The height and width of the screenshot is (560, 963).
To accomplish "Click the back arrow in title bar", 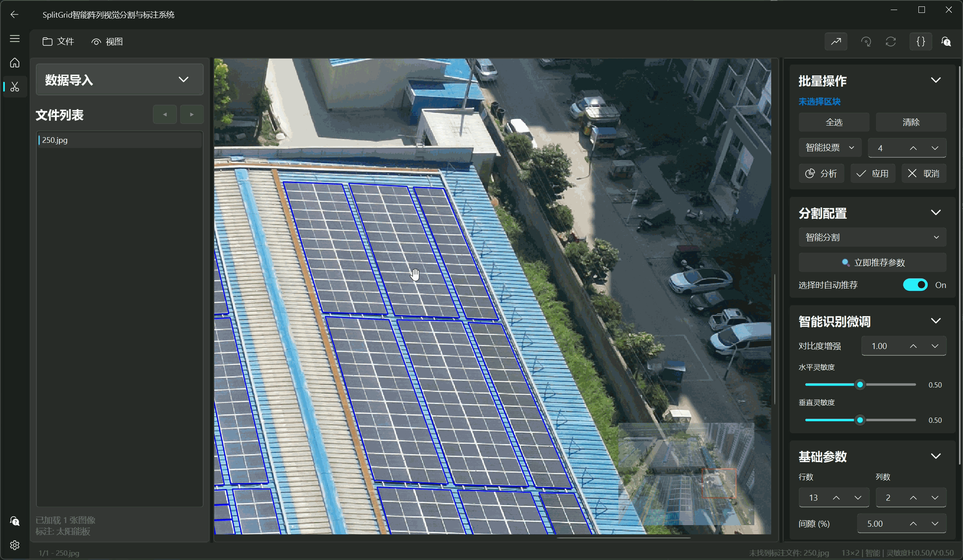I will (14, 15).
